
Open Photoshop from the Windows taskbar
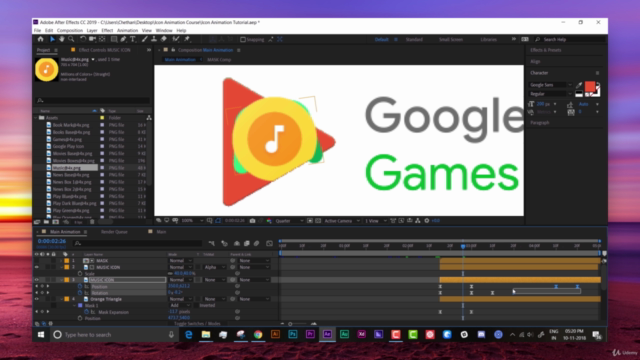coord(293,334)
